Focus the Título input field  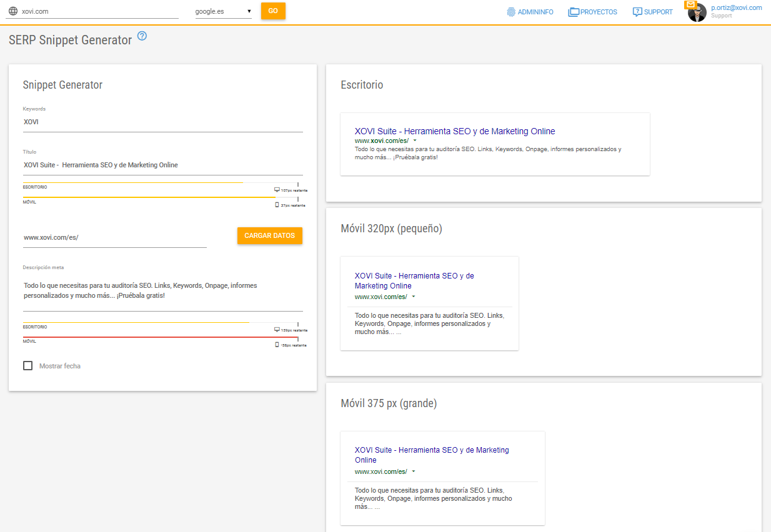point(163,165)
